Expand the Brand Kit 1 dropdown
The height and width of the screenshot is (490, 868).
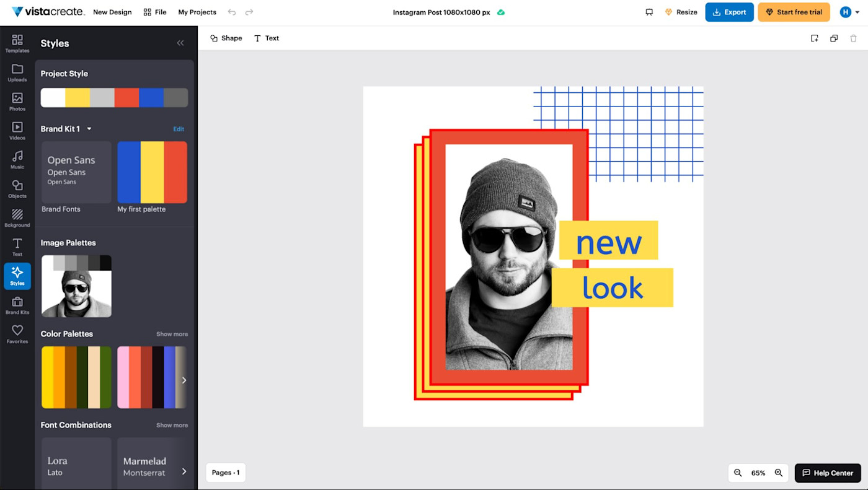click(89, 129)
